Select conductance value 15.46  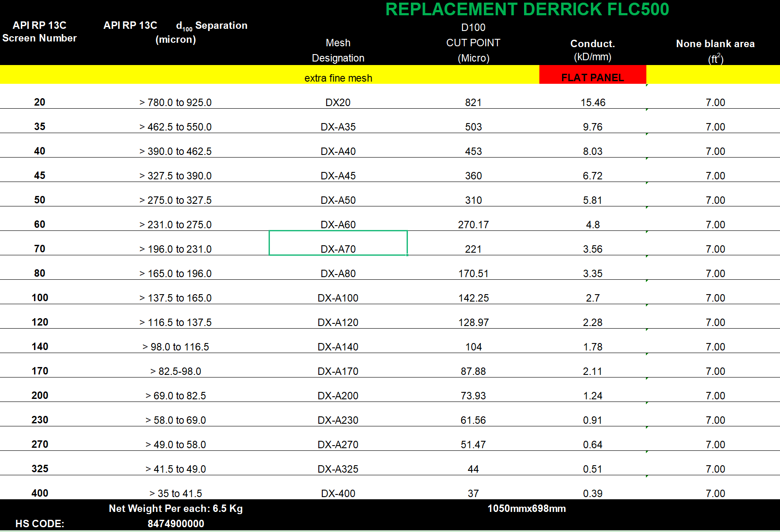[x=593, y=102]
